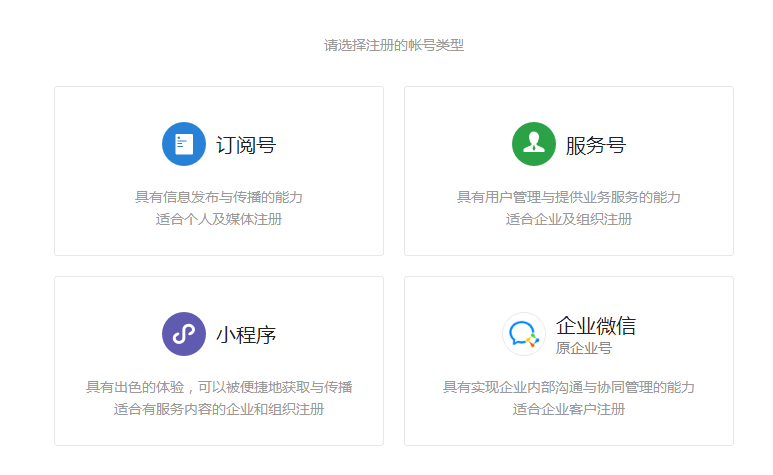
Task: Choose the 订阅号 account type card
Action: [219, 171]
